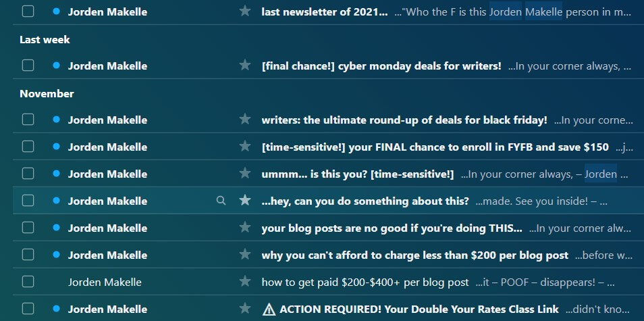Screen dimensions: 644x321
Task: Star the 'hey, can you do something' email
Action: [245, 201]
